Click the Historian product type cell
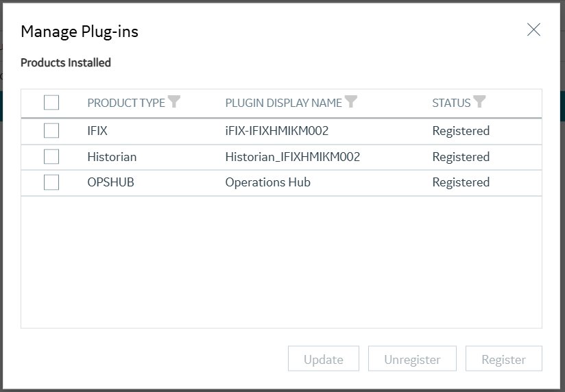Screen dimensions: 565x392 click(x=112, y=157)
